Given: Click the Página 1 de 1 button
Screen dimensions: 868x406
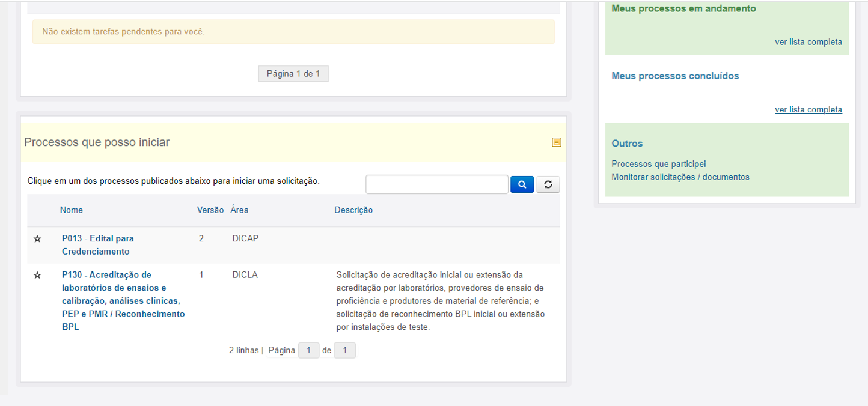Looking at the screenshot, I should click(x=293, y=74).
